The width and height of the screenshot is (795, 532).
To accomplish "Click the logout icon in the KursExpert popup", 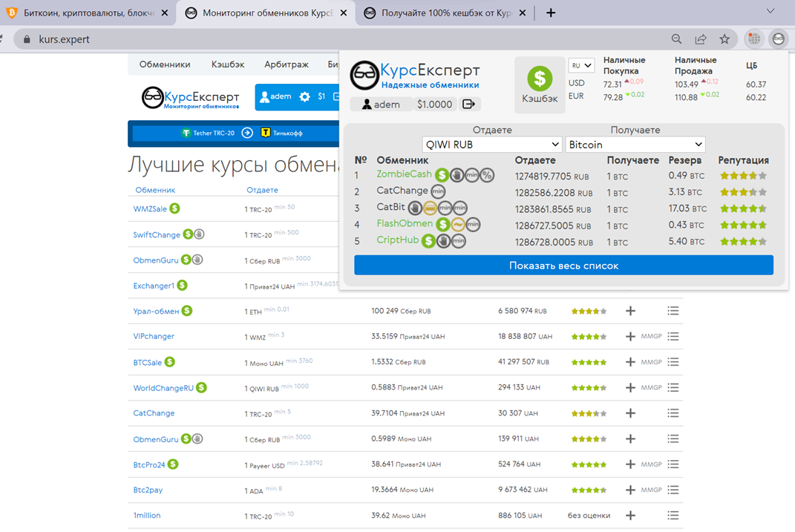I will click(468, 105).
